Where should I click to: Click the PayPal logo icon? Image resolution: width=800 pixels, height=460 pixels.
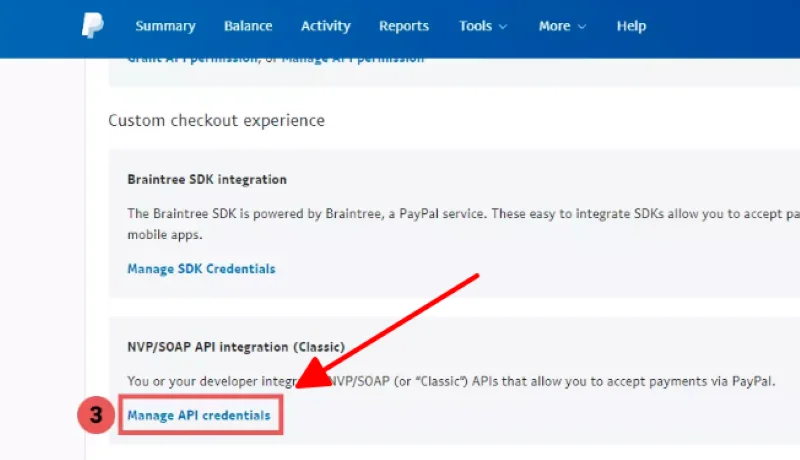pyautogui.click(x=93, y=25)
